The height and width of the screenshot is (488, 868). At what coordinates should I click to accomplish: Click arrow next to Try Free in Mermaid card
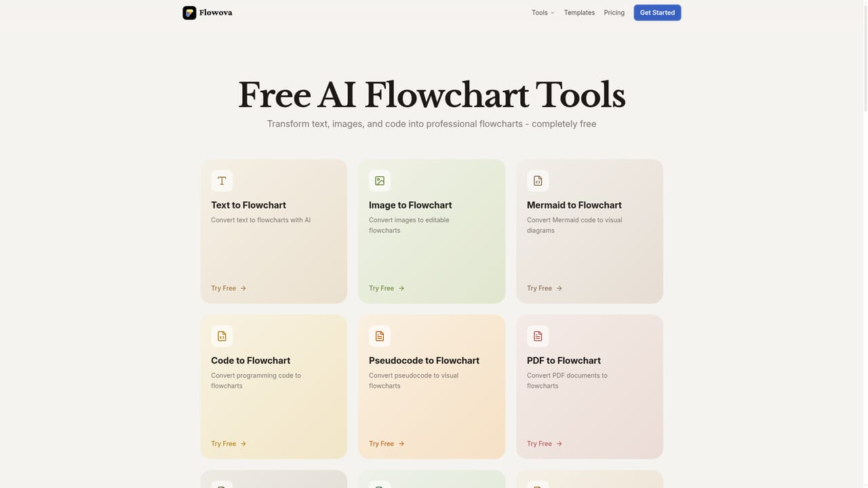(559, 288)
